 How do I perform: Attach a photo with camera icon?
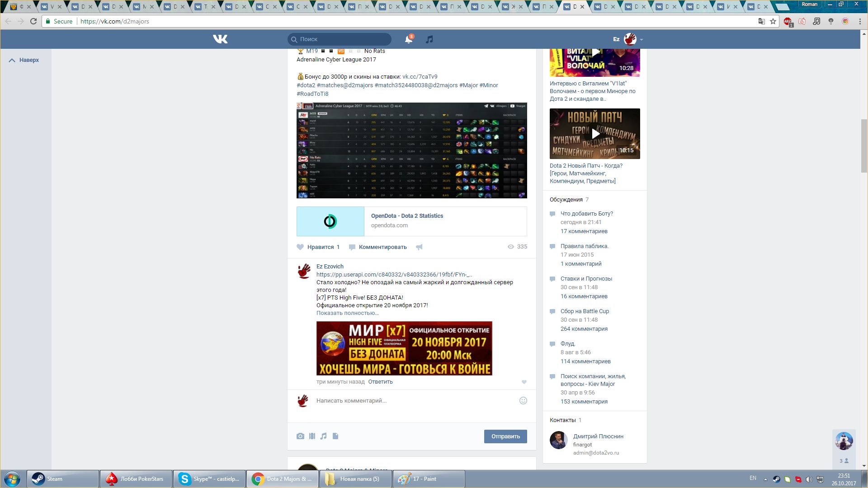point(300,436)
